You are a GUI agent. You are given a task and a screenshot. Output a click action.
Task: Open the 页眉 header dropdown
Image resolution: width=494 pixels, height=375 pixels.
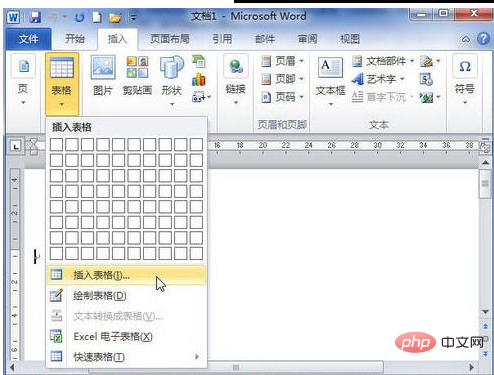point(282,61)
